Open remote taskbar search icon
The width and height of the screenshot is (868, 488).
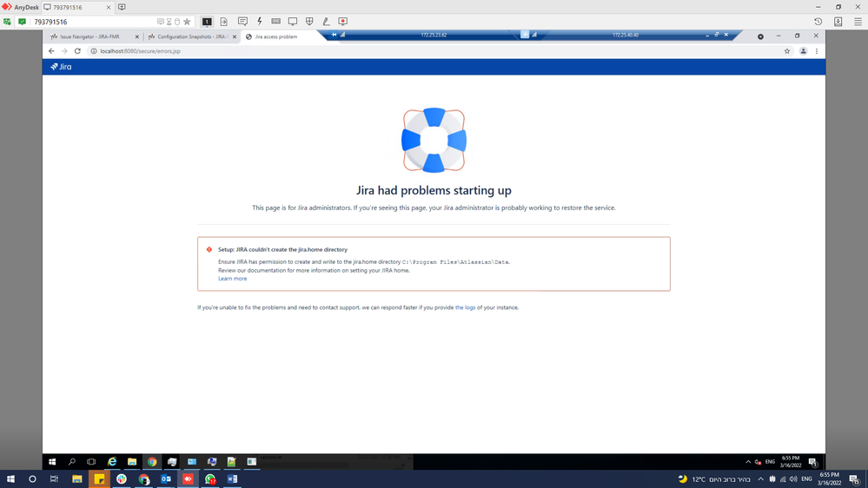click(72, 461)
